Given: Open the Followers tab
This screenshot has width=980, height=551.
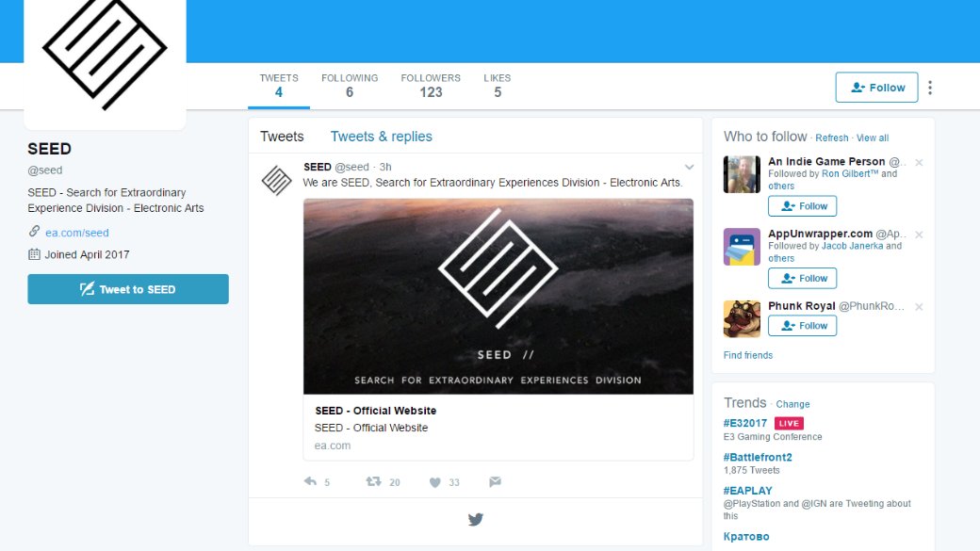Looking at the screenshot, I should [x=431, y=85].
